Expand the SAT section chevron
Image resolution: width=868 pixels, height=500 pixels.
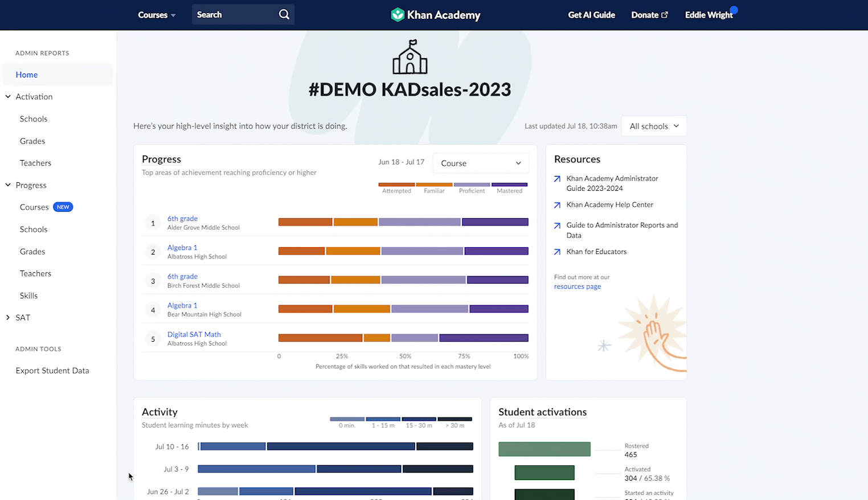pyautogui.click(x=8, y=318)
